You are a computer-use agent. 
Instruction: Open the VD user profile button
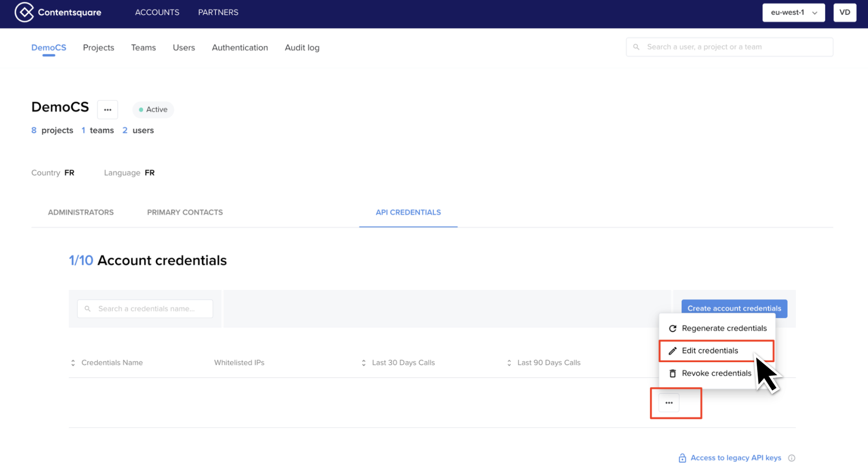844,13
